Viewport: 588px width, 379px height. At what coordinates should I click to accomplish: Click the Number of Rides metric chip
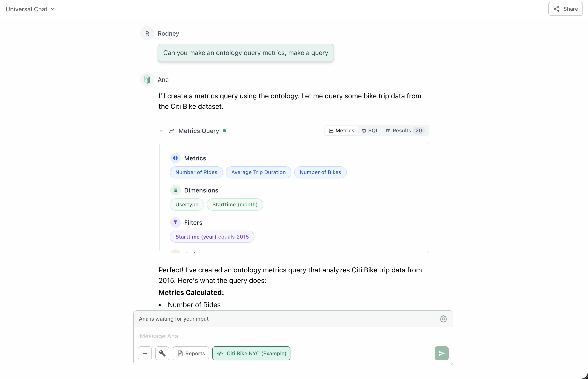(x=196, y=172)
